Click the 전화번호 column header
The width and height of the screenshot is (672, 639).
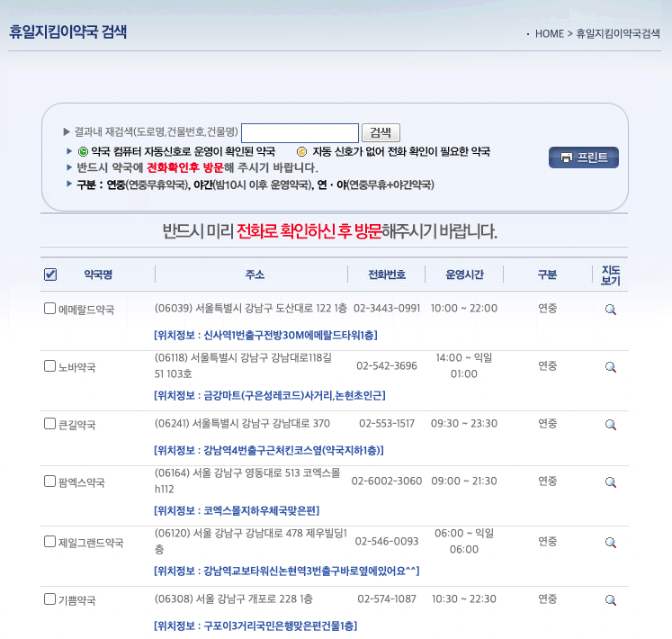coord(387,274)
